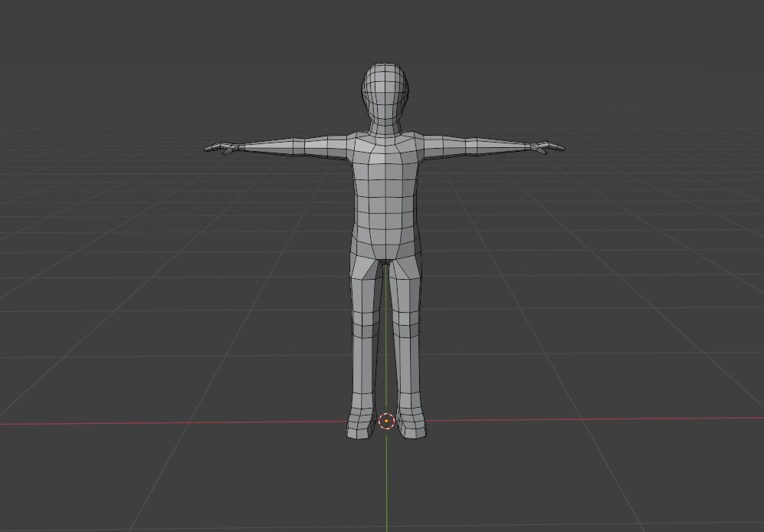Click the 3D cursor between character's feet
The width and height of the screenshot is (764, 532).
[386, 421]
